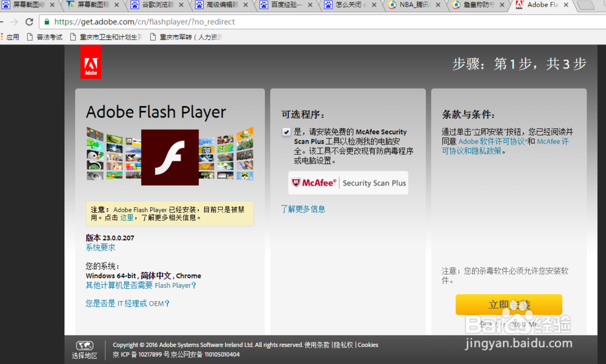Open the 了解更多信息 link

(303, 209)
